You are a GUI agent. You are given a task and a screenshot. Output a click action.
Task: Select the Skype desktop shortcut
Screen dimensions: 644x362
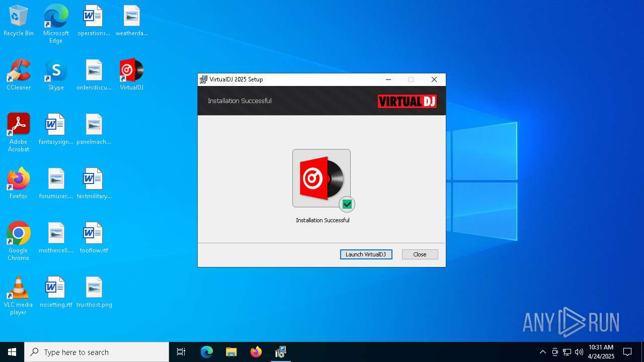click(56, 75)
